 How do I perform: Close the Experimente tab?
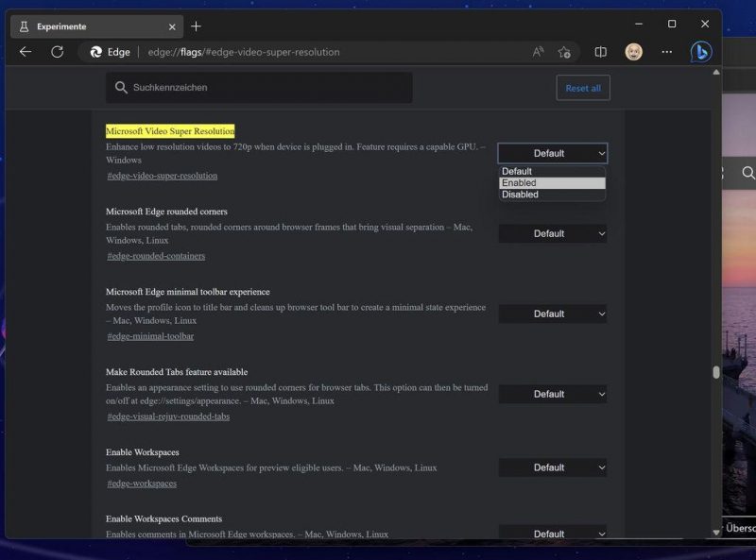(x=172, y=27)
